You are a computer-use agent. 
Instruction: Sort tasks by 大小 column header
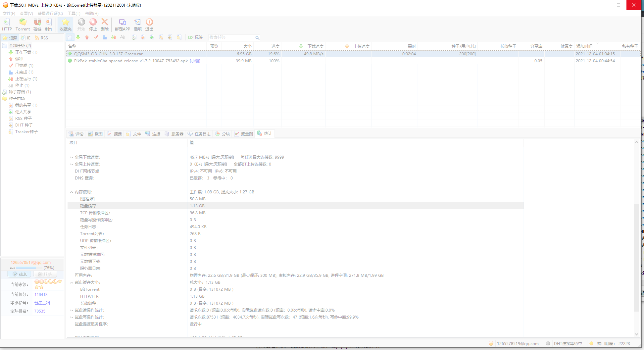click(x=238, y=46)
